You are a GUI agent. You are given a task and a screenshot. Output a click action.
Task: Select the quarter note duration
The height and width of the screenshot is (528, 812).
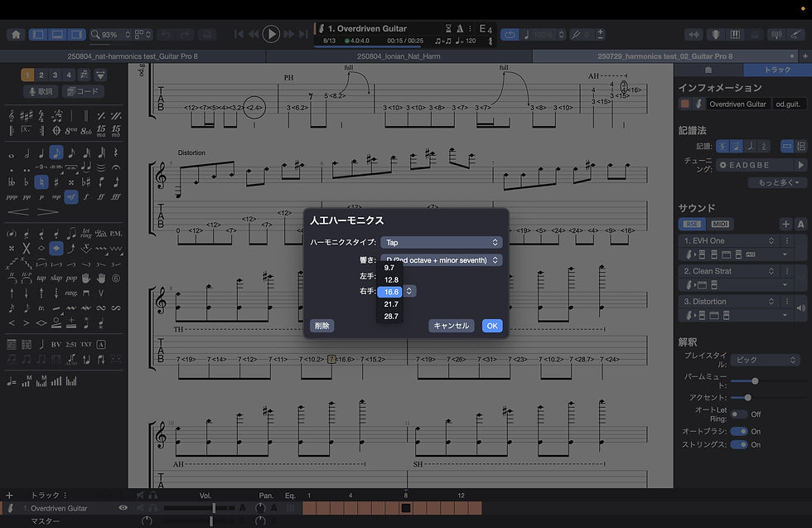point(41,153)
